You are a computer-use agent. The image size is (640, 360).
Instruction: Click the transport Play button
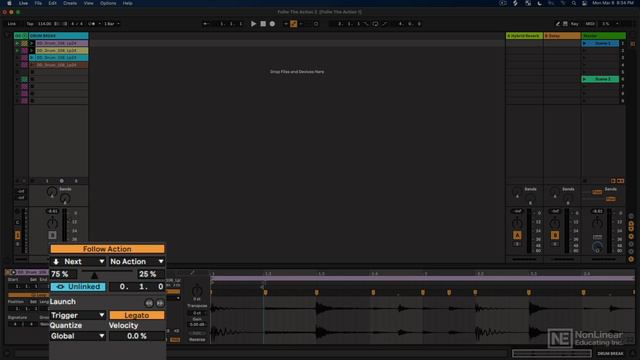point(253,24)
